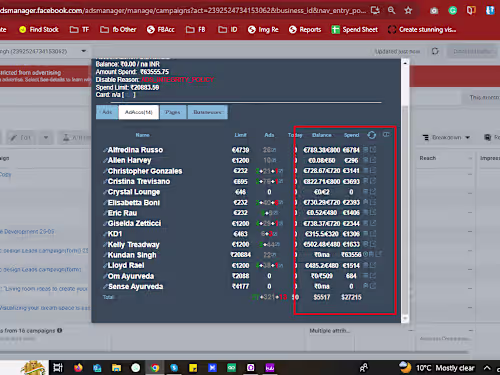Switch to the AdAccs(14) tab
The width and height of the screenshot is (500, 375).
tap(139, 112)
